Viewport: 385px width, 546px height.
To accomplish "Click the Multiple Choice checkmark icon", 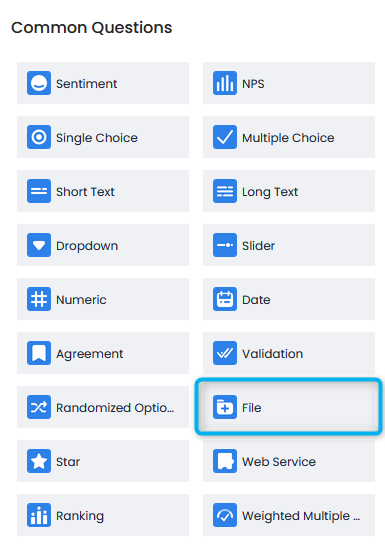I will [225, 137].
